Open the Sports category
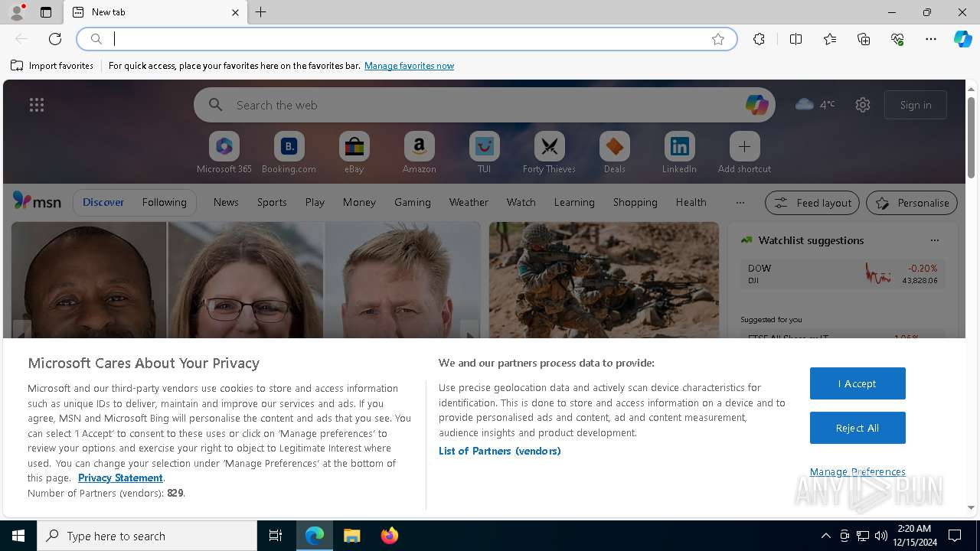Viewport: 980px width, 551px height. [x=272, y=202]
